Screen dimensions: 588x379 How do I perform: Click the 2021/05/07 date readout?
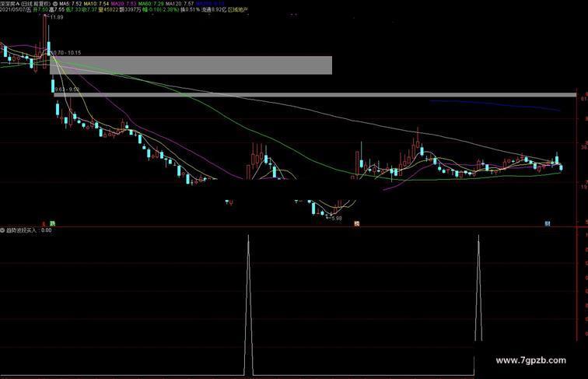[16, 10]
